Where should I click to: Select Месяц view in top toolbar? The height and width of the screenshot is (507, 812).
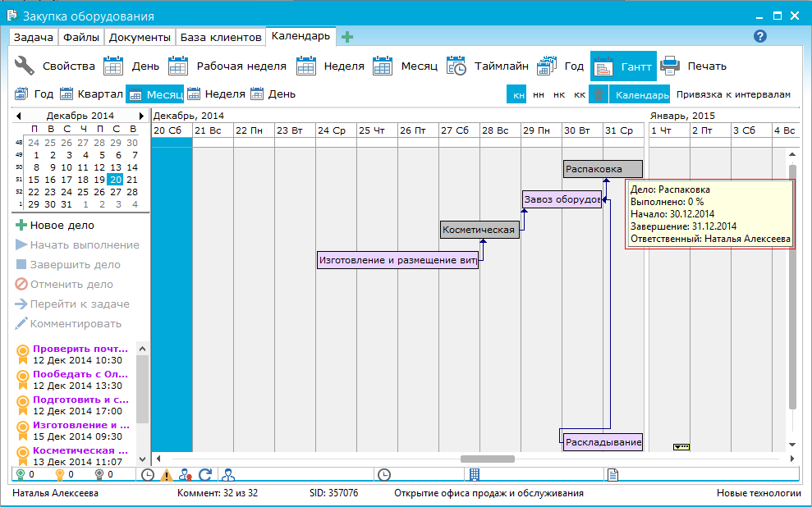[x=405, y=66]
